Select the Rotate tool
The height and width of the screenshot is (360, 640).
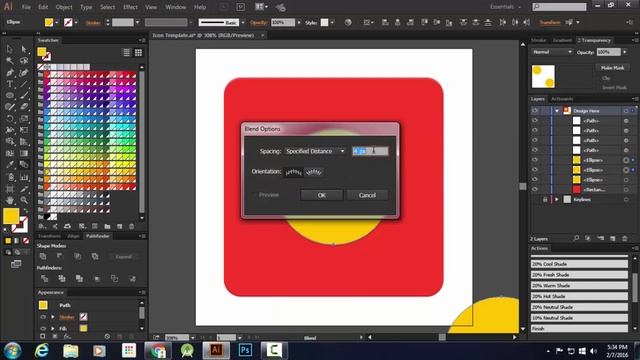point(10,119)
